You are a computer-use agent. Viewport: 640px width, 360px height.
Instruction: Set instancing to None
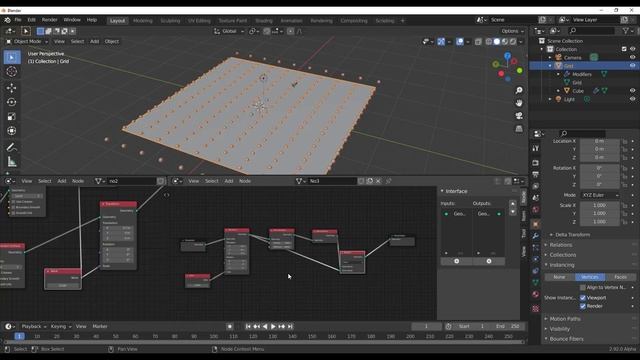[x=560, y=277]
